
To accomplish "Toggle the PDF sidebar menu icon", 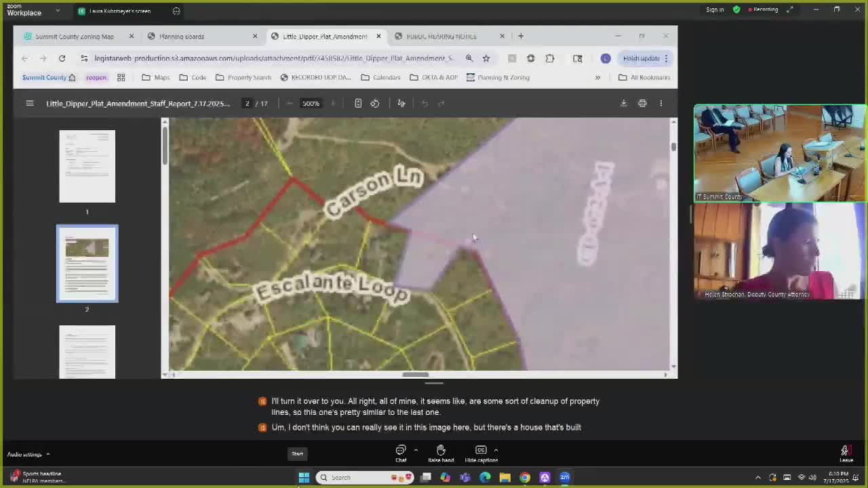I will [30, 103].
